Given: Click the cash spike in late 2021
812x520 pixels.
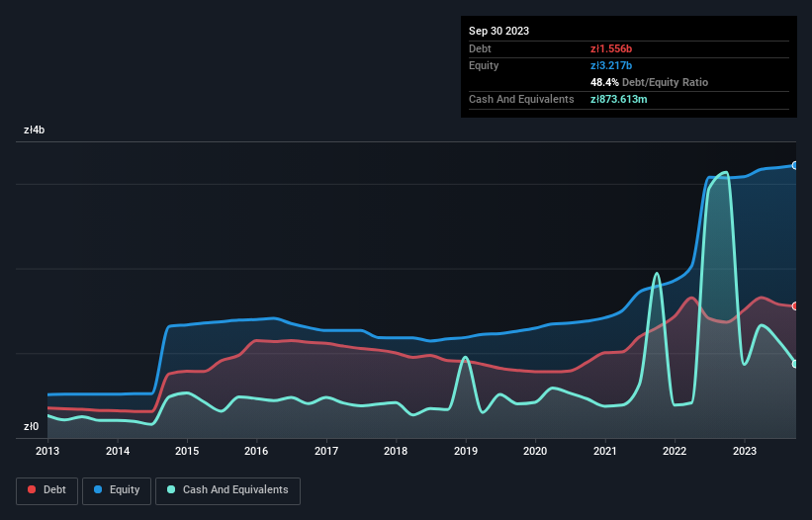Looking at the screenshot, I should [x=657, y=273].
